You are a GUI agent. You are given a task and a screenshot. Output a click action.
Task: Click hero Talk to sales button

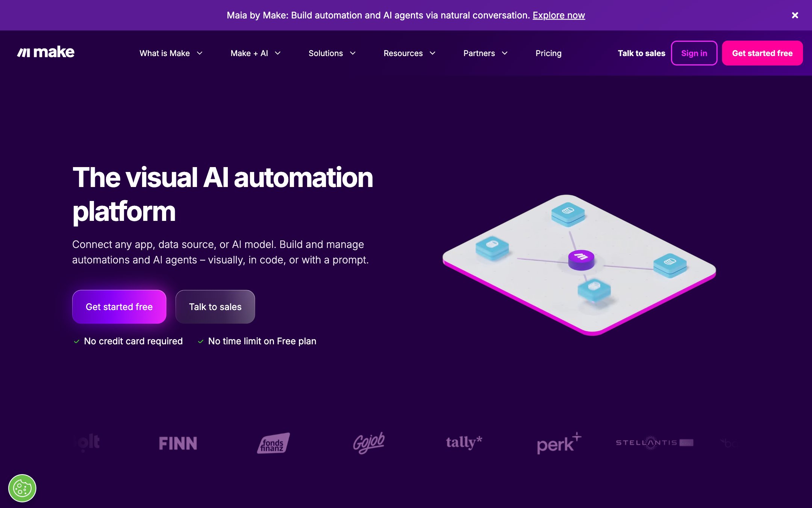pos(215,307)
